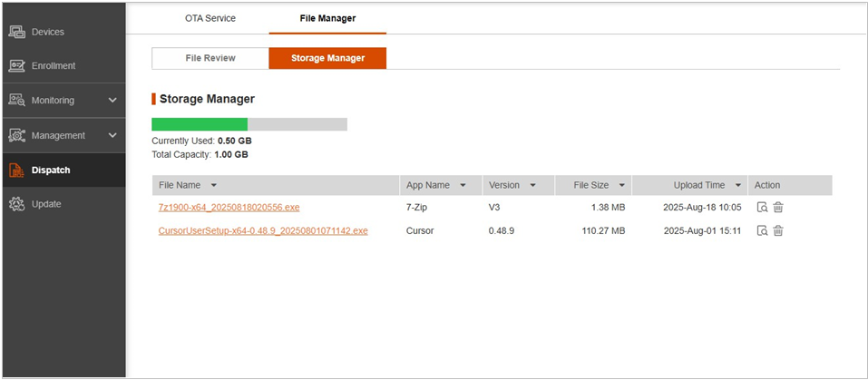The width and height of the screenshot is (868, 380).
Task: Click the Update gear icon
Action: (16, 204)
